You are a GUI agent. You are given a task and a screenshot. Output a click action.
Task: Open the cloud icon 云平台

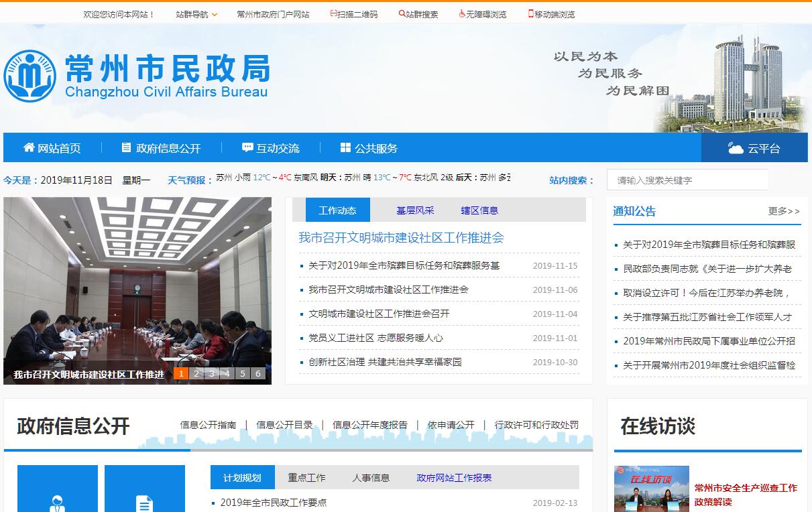pos(736,148)
